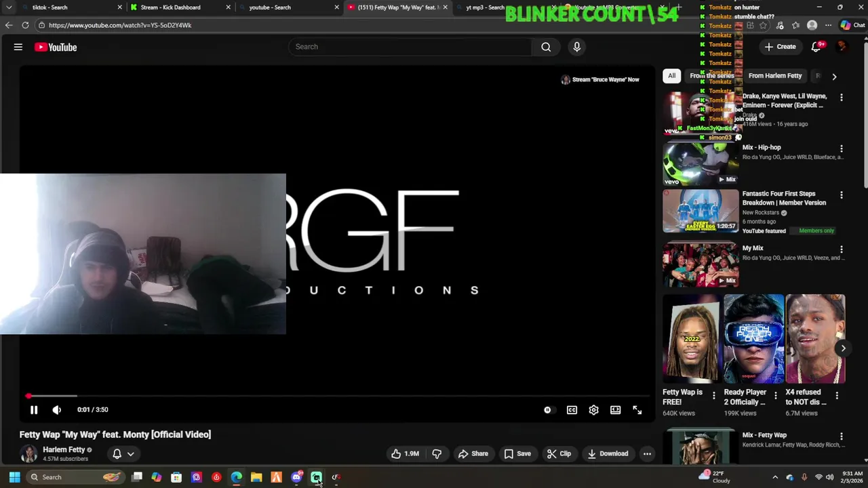Open the Windows Start menu
Screen dimensions: 868x488
click(14, 477)
